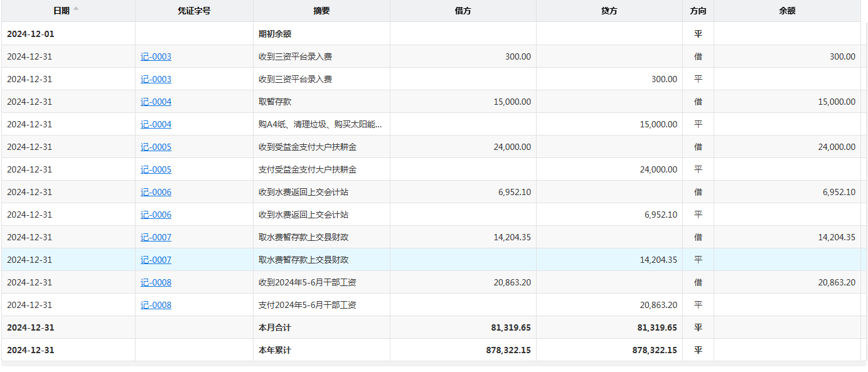Screen dimensions: 868x372
Task: Click the 摘要 column header
Action: (x=321, y=11)
